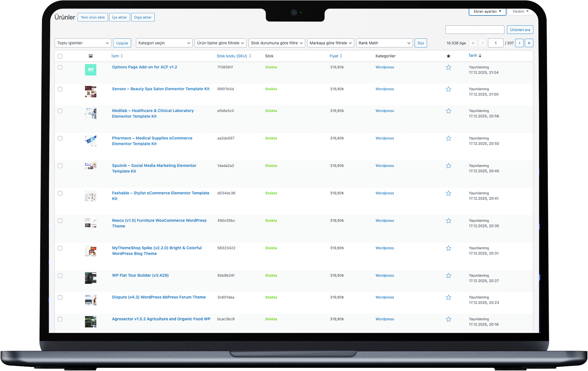Click the product search input field
This screenshot has height=371, width=588.
474,30
